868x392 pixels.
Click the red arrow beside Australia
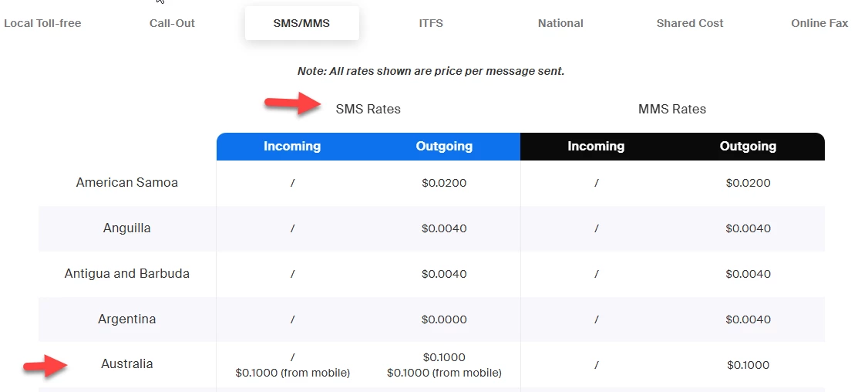click(45, 366)
